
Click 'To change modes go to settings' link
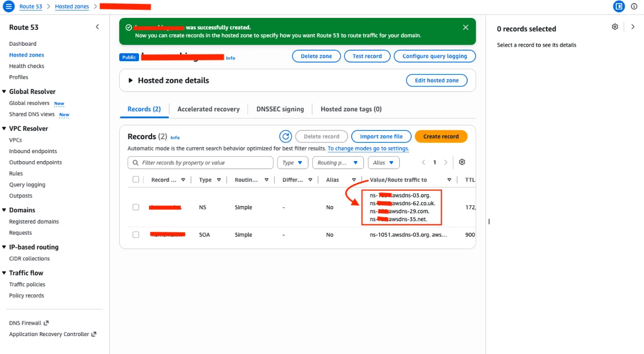[368, 148]
